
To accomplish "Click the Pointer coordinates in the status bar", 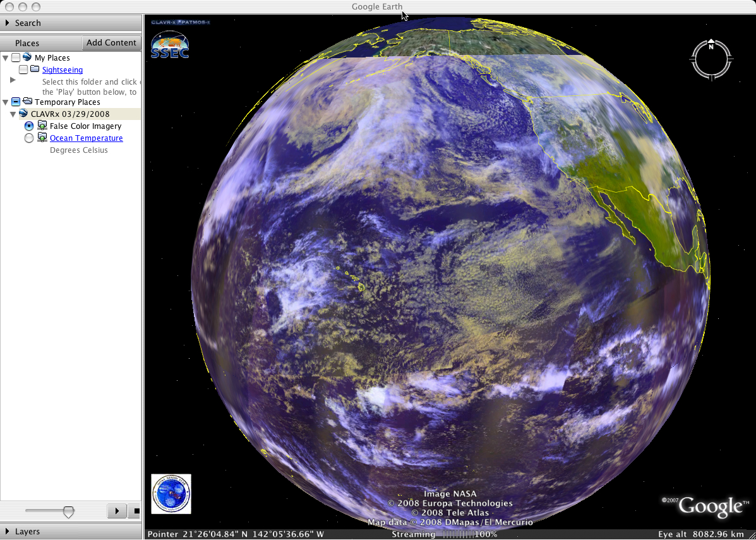I will pos(236,534).
